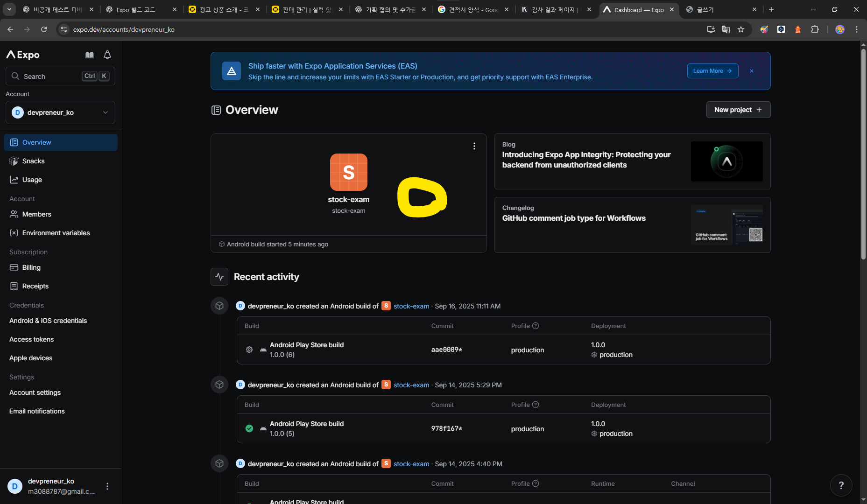This screenshot has height=504, width=867.
Task: Click the Recent activity pulse icon
Action: pos(219,277)
